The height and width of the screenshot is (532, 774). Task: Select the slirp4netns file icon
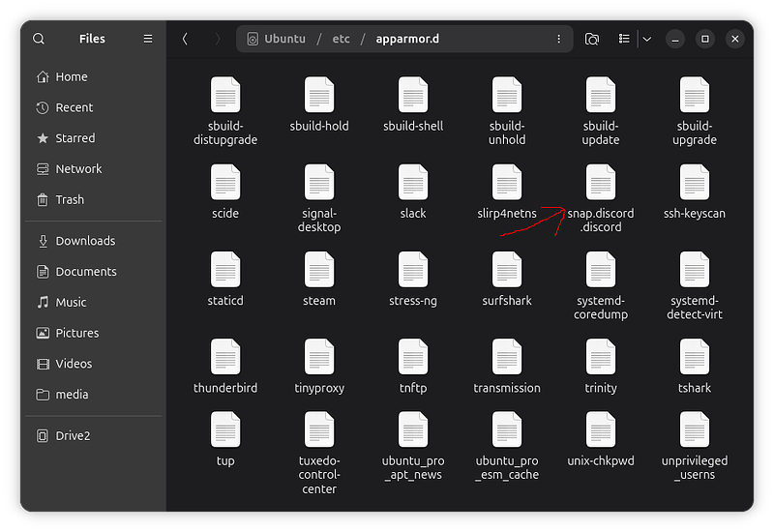[x=507, y=184]
